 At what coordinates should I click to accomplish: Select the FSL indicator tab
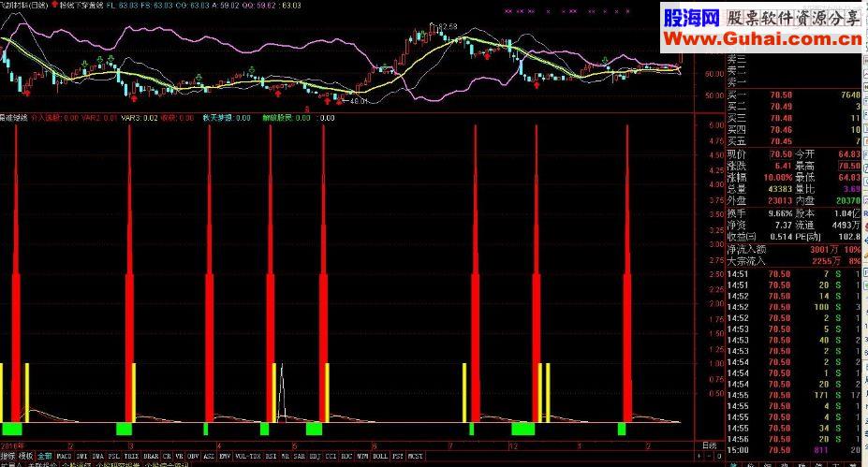point(114,457)
